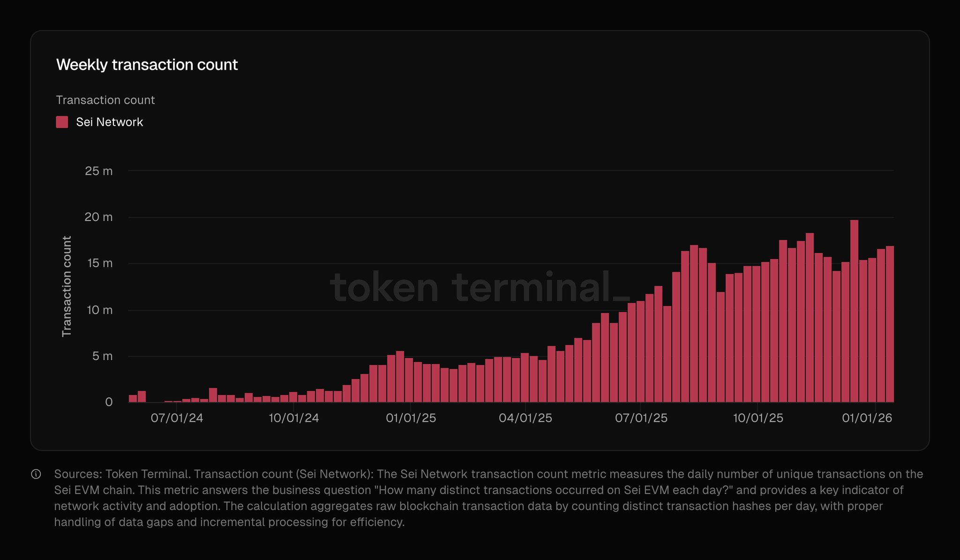Click the Transaction count legend heading
Image resolution: width=960 pixels, height=560 pixels.
click(105, 100)
